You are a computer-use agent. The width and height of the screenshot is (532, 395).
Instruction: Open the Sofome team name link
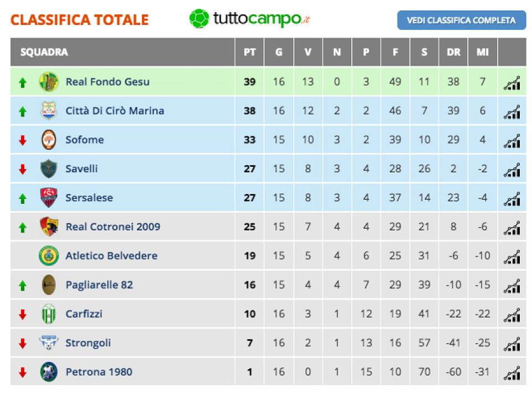click(84, 140)
